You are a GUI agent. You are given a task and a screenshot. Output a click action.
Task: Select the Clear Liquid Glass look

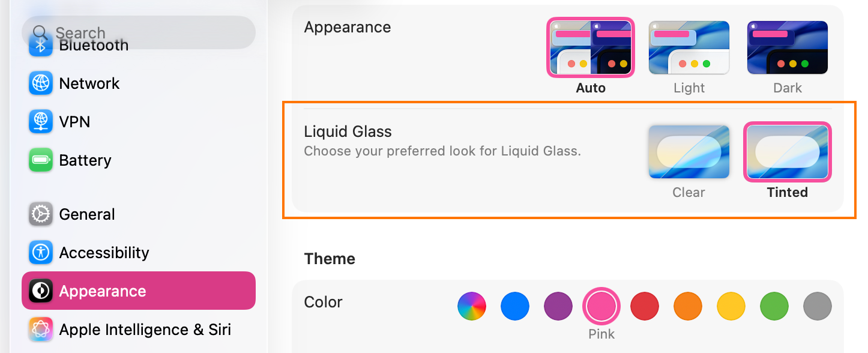point(689,152)
